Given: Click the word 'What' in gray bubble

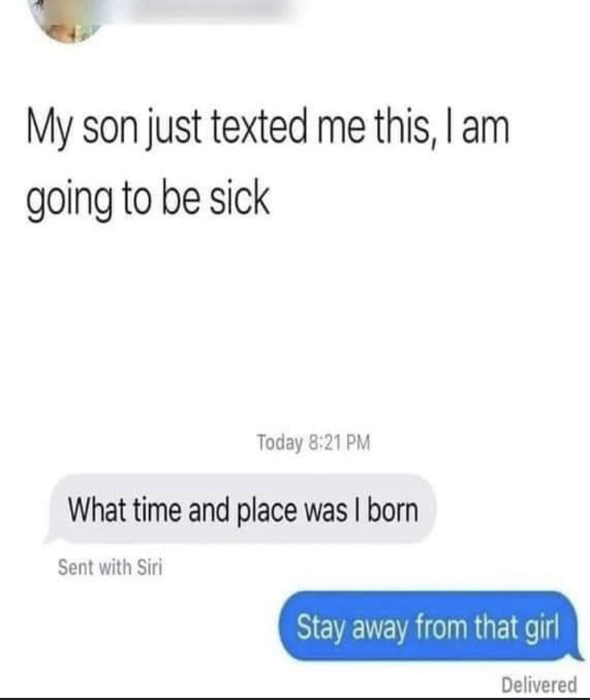Looking at the screenshot, I should (x=96, y=510).
